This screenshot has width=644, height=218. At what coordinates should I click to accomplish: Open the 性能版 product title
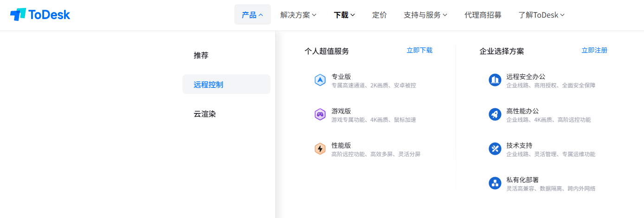[341, 145]
